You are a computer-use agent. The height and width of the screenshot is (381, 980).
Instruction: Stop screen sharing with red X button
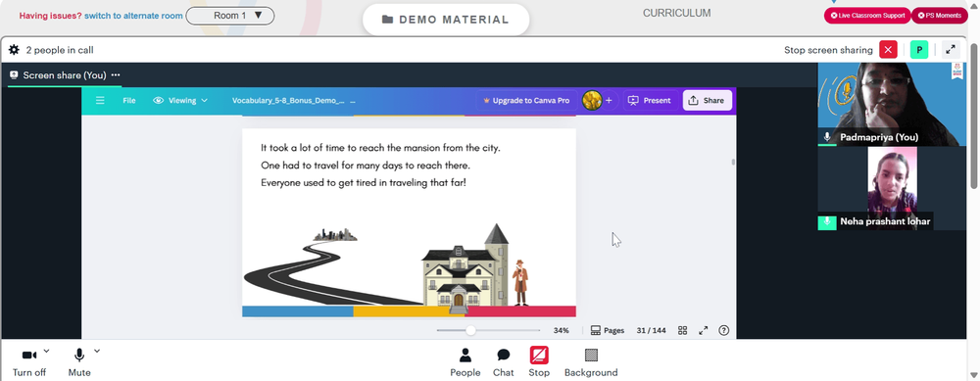(x=888, y=50)
